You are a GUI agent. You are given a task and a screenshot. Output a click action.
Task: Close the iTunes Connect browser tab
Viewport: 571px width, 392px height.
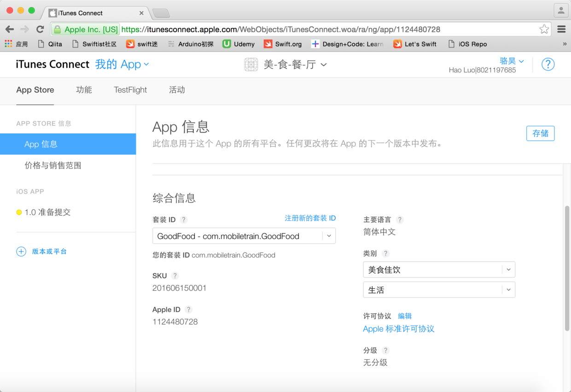[141, 13]
